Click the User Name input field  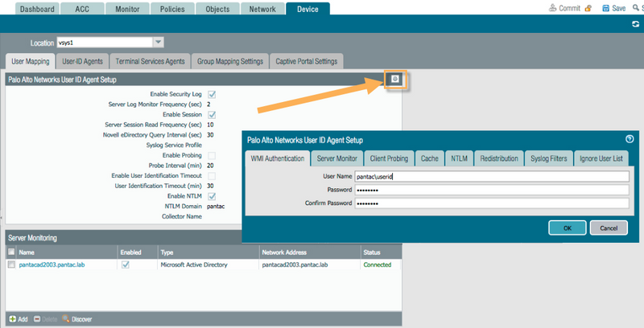point(492,177)
